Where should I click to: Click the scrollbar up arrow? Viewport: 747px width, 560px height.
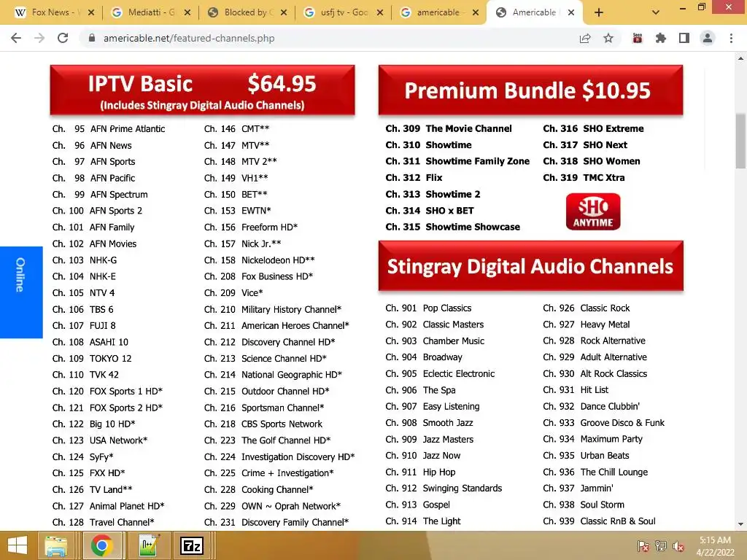[x=740, y=58]
